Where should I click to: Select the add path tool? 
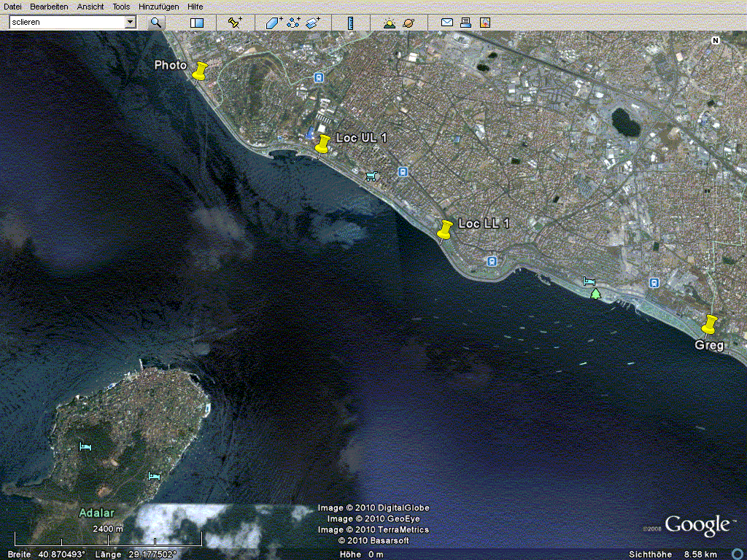click(293, 23)
